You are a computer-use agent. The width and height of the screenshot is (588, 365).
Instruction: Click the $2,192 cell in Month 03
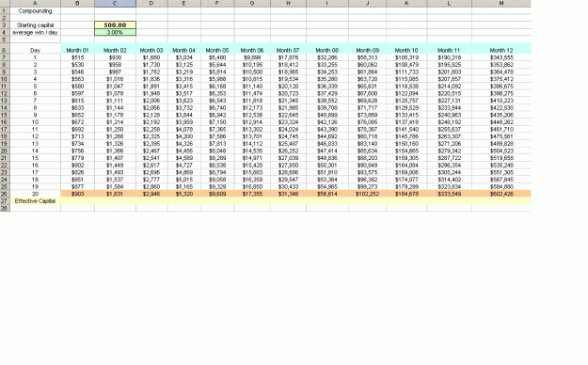(151, 122)
